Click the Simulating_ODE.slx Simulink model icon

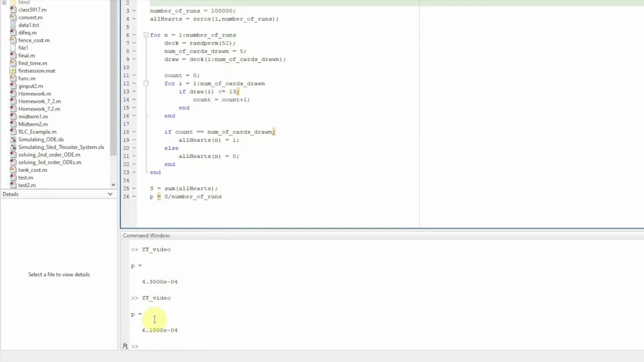point(13,139)
